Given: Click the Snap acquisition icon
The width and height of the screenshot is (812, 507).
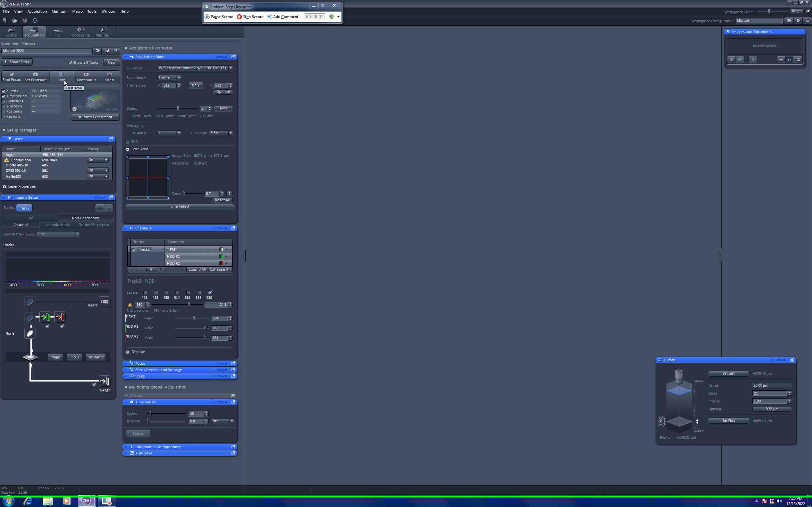Looking at the screenshot, I should [109, 74].
